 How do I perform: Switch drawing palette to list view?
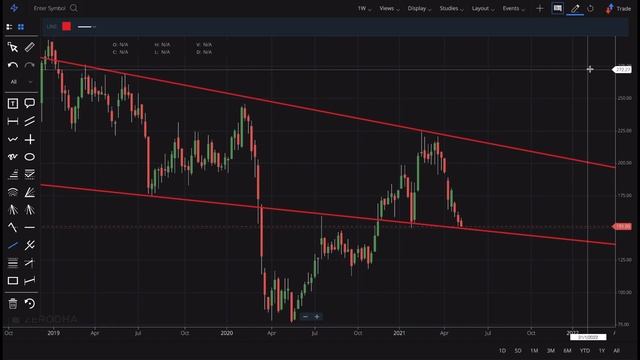point(9,27)
